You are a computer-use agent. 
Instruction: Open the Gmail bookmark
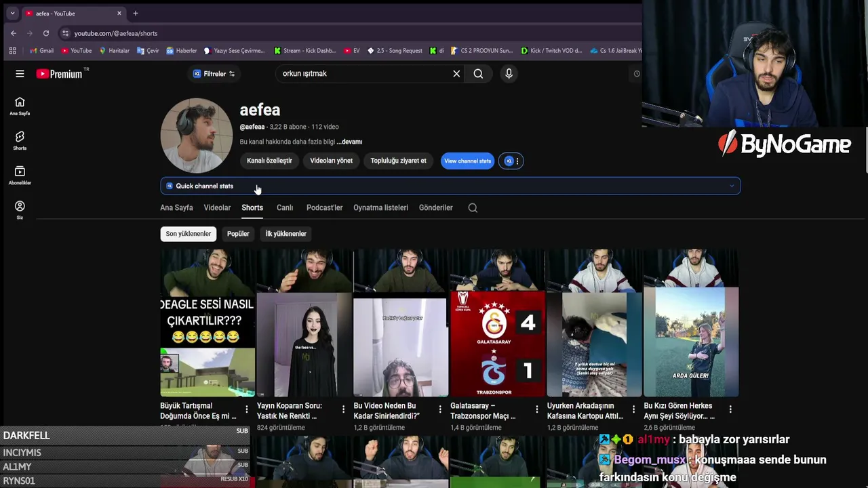tap(41, 51)
